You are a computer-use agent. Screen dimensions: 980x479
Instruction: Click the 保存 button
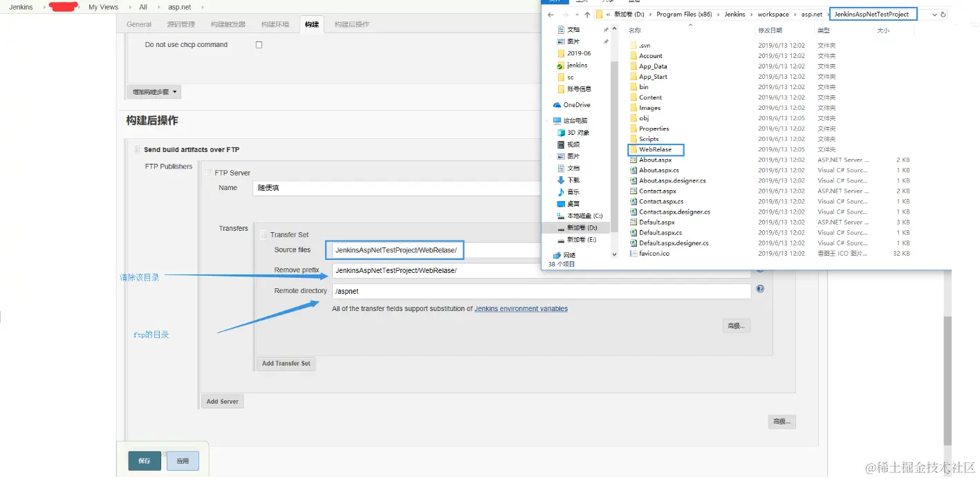click(x=145, y=461)
